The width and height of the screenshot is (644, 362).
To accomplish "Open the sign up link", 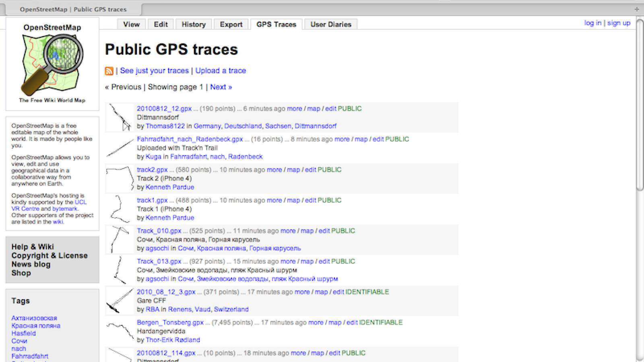I will coord(619,23).
